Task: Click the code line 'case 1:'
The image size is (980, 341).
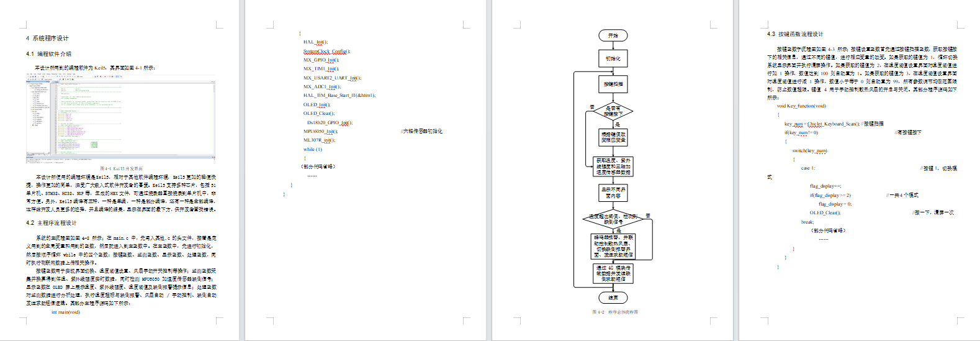Action: (x=808, y=168)
